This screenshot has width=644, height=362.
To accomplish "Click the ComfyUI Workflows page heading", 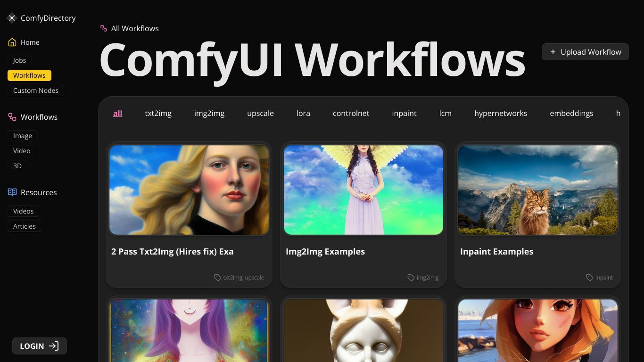I will point(312,60).
